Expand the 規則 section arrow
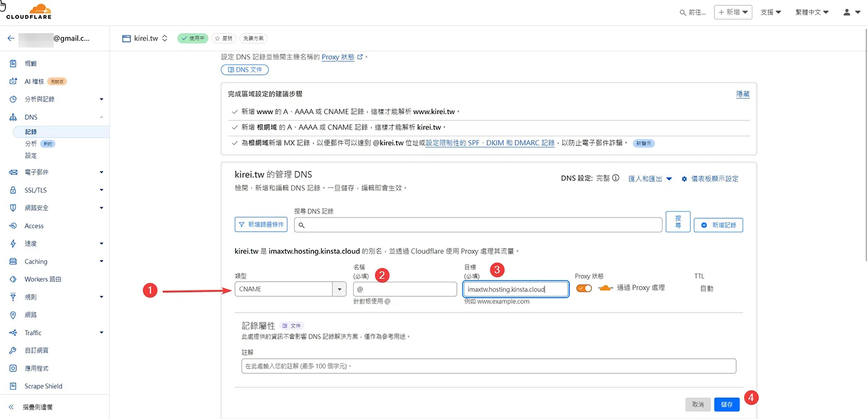 101,297
